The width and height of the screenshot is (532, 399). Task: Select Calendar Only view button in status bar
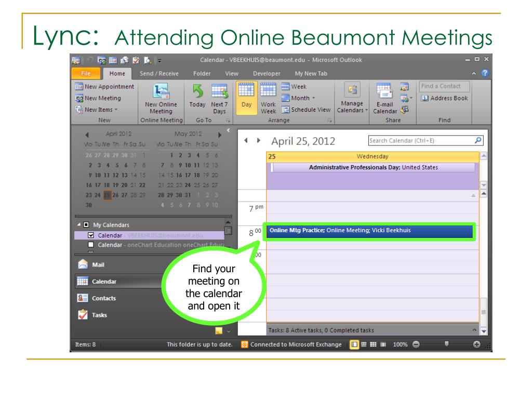tap(373, 344)
